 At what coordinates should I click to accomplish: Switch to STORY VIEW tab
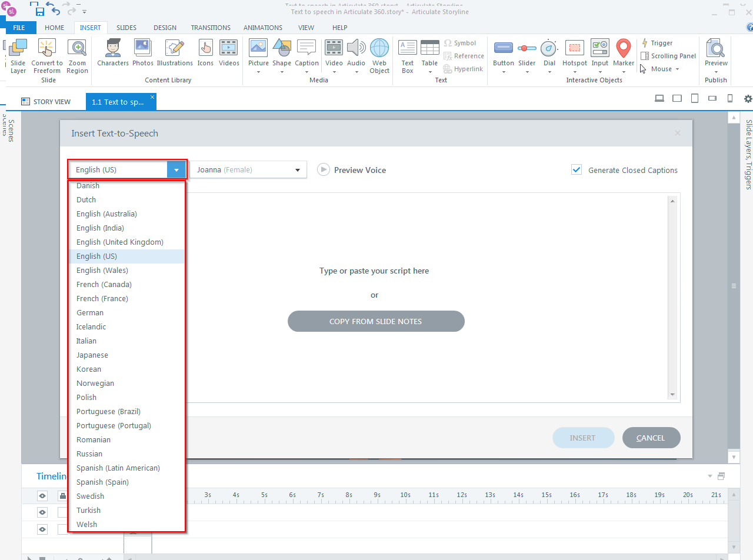46,102
